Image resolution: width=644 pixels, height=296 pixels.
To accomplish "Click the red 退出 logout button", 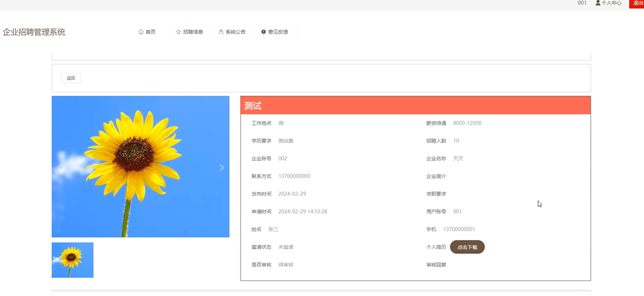I will pos(637,3).
